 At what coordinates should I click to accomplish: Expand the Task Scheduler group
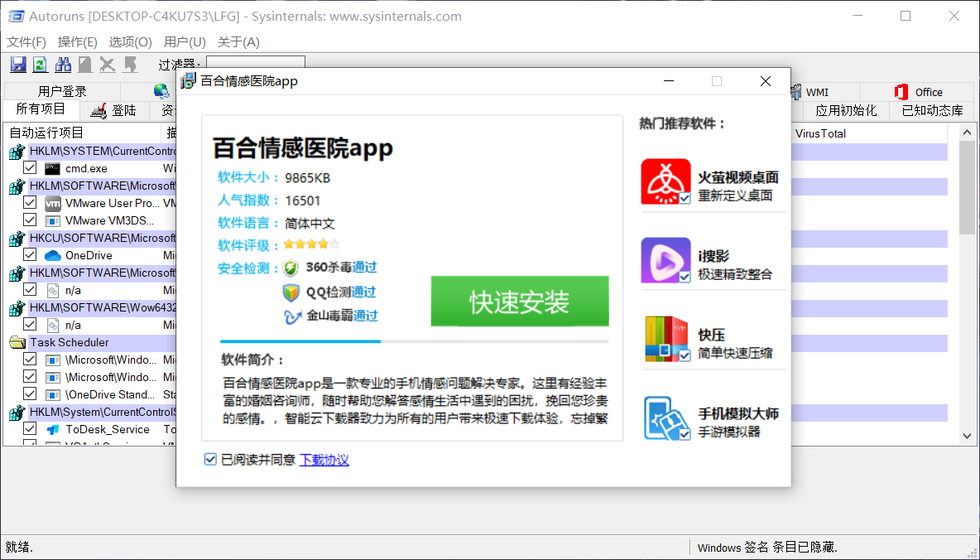[x=17, y=341]
